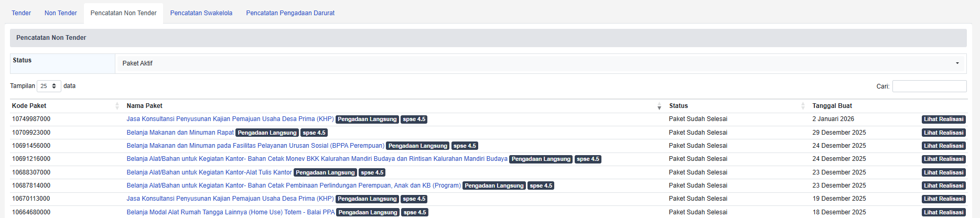Select kode paket 10670113000 cell

[31, 199]
